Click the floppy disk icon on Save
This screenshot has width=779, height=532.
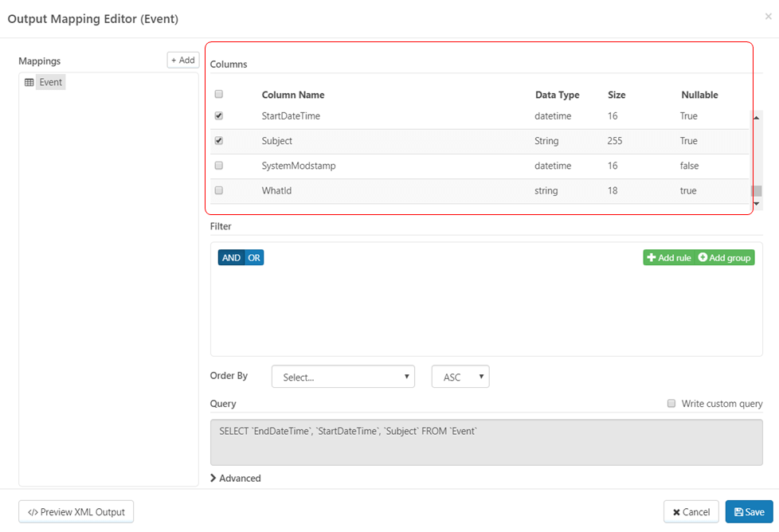click(739, 512)
